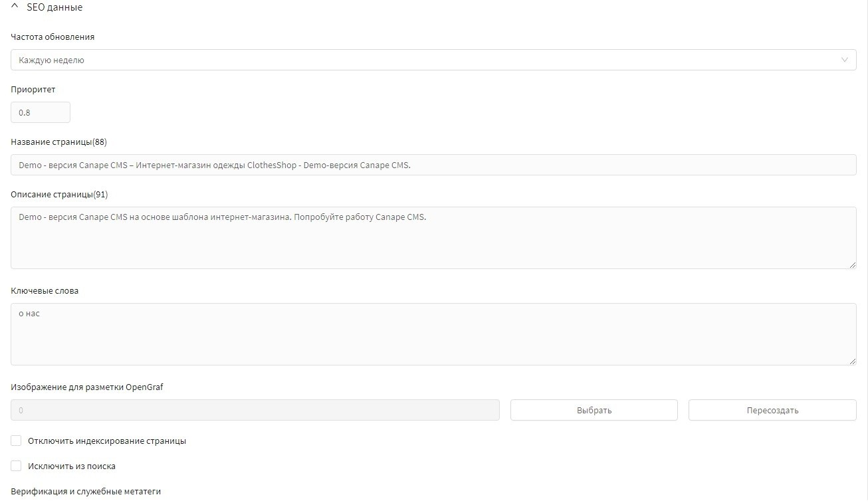This screenshot has height=503, width=868.
Task: Collapse the SEO данные section chevron
Action: click(x=15, y=7)
